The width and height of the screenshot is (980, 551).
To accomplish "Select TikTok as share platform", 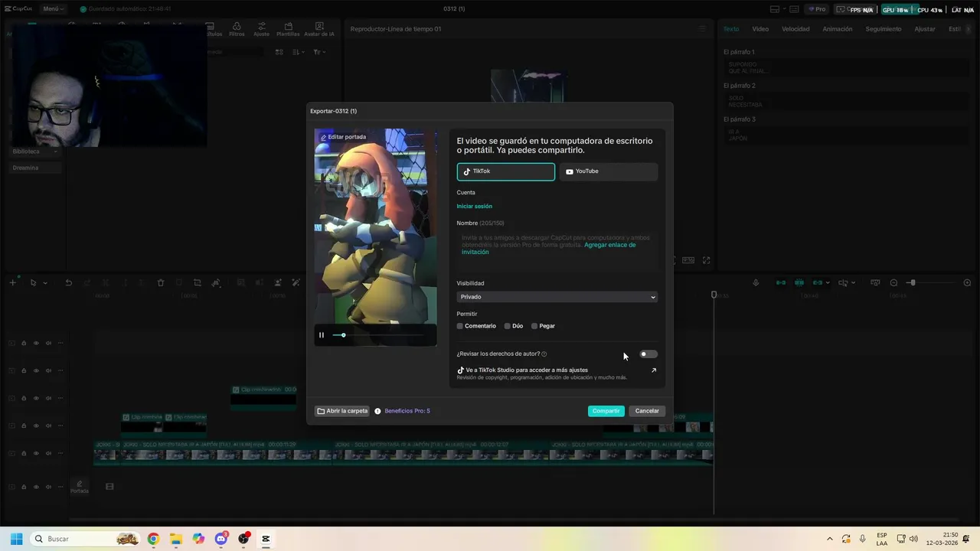I will pyautogui.click(x=506, y=171).
